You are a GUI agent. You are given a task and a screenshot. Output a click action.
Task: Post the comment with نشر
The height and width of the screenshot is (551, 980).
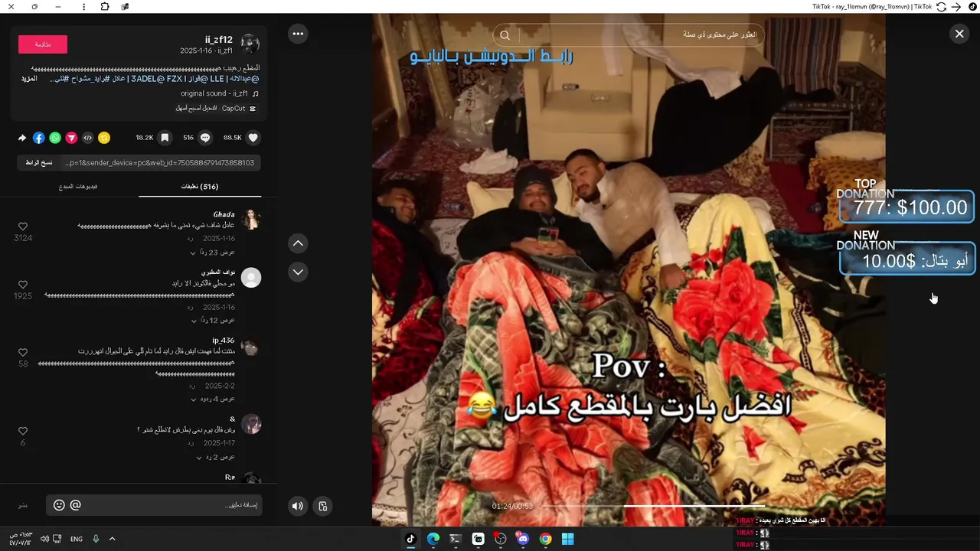coord(24,506)
